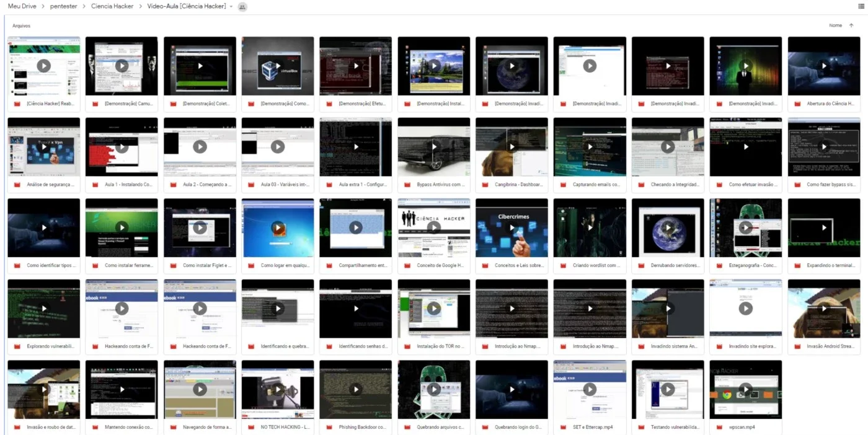Click file name 'Aula extra 1 - Configur...'
The height and width of the screenshot is (435, 868).
click(363, 185)
